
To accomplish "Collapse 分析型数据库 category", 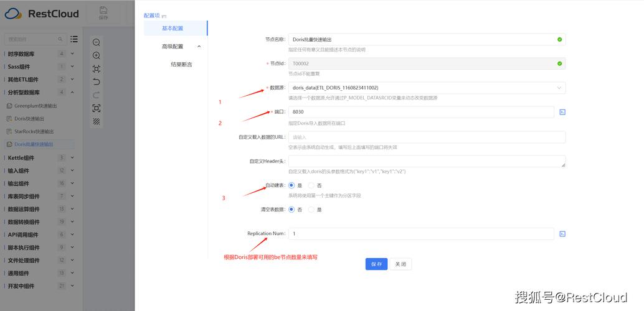I will point(72,92).
